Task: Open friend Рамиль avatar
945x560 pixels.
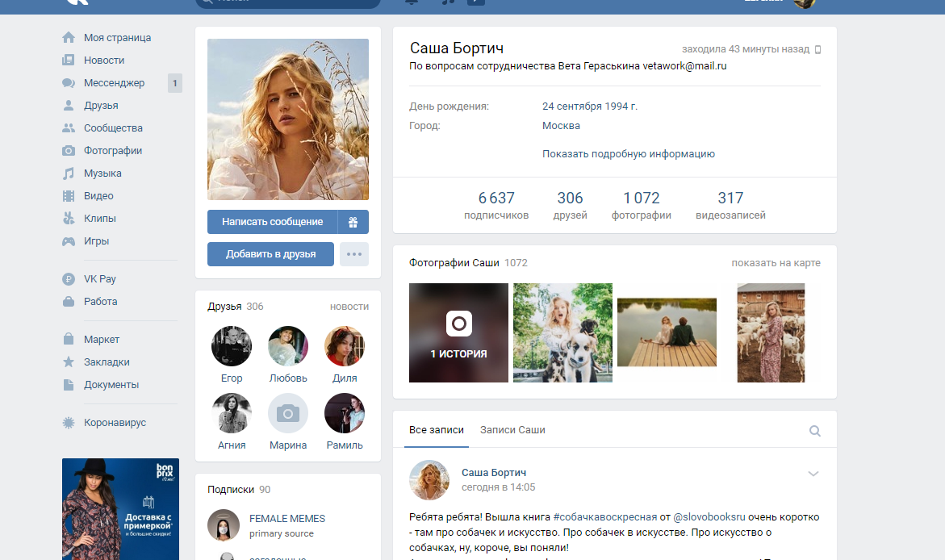Action: point(345,413)
